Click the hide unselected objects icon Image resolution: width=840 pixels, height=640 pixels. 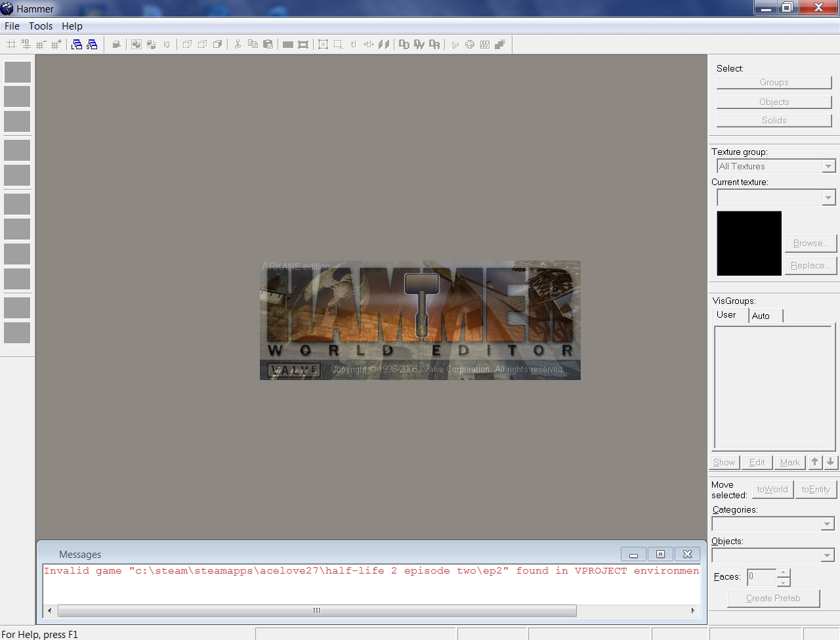(x=202, y=45)
